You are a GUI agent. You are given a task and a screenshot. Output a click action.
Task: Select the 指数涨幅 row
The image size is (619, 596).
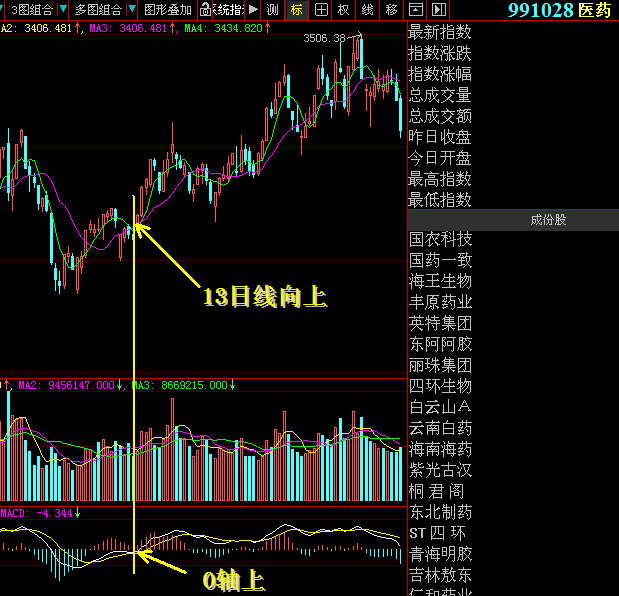[x=440, y=74]
